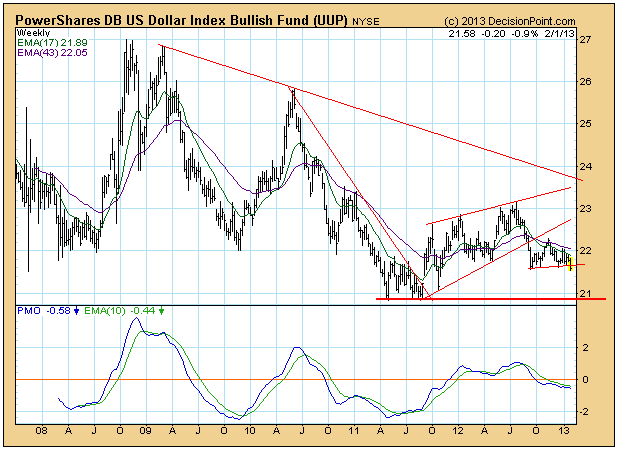Screen dimensions: 618x450
Task: Click the percent change '-0.9%'
Action: 524,33
